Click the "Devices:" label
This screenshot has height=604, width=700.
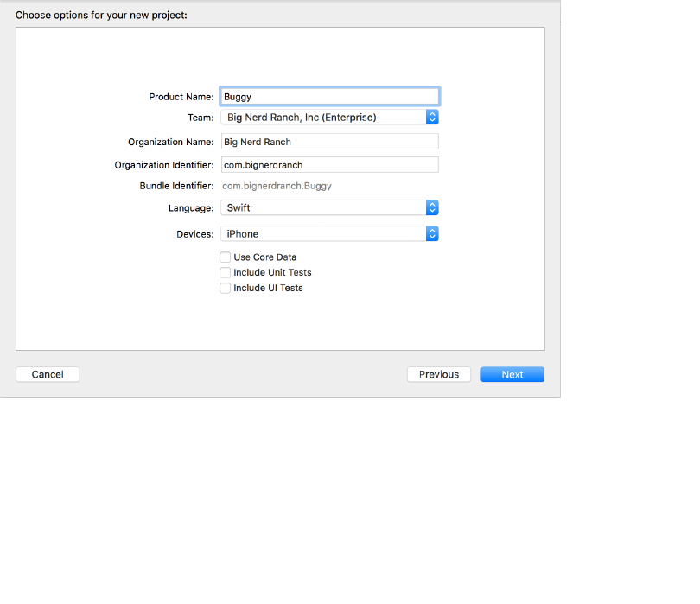(194, 234)
